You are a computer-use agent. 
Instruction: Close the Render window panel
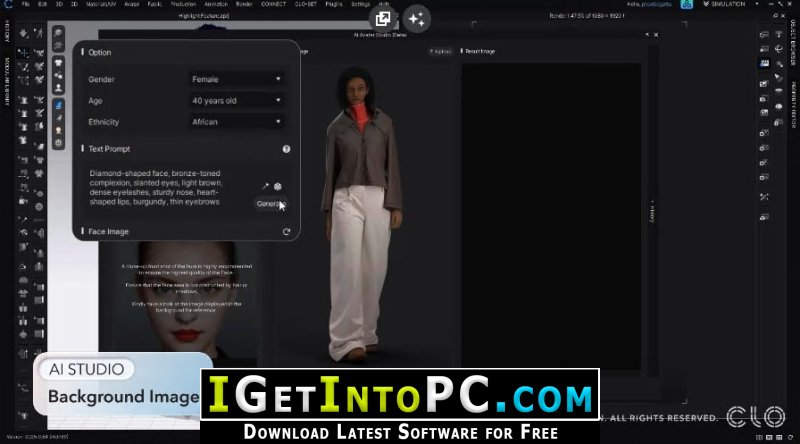pos(784,16)
